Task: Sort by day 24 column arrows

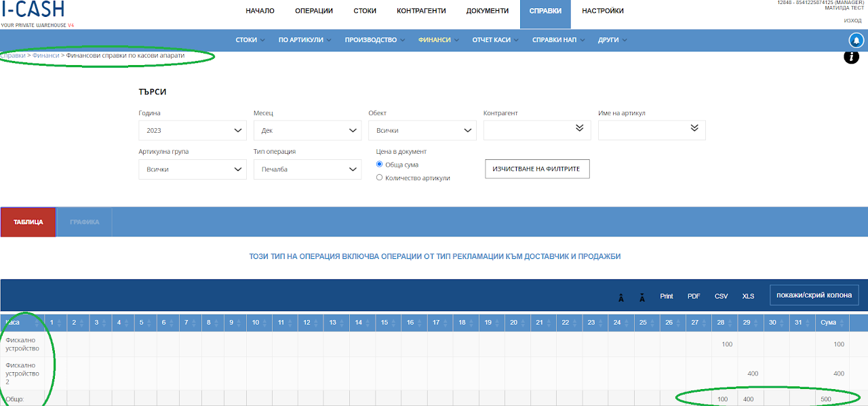Action: [627, 323]
